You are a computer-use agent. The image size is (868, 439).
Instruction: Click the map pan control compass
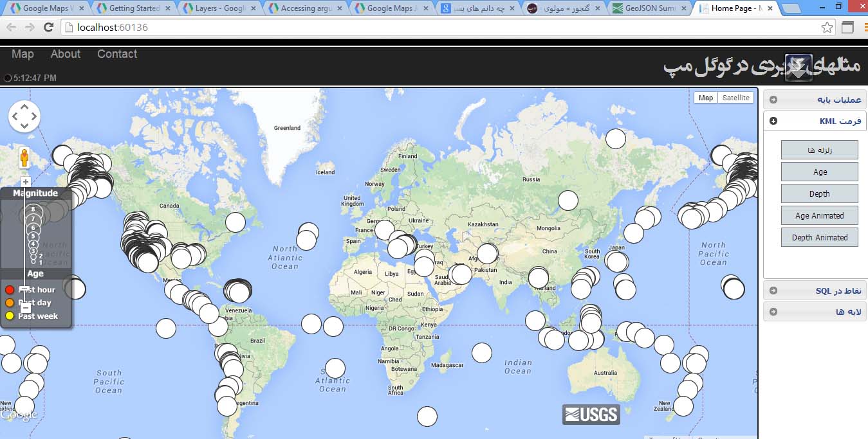pos(24,117)
